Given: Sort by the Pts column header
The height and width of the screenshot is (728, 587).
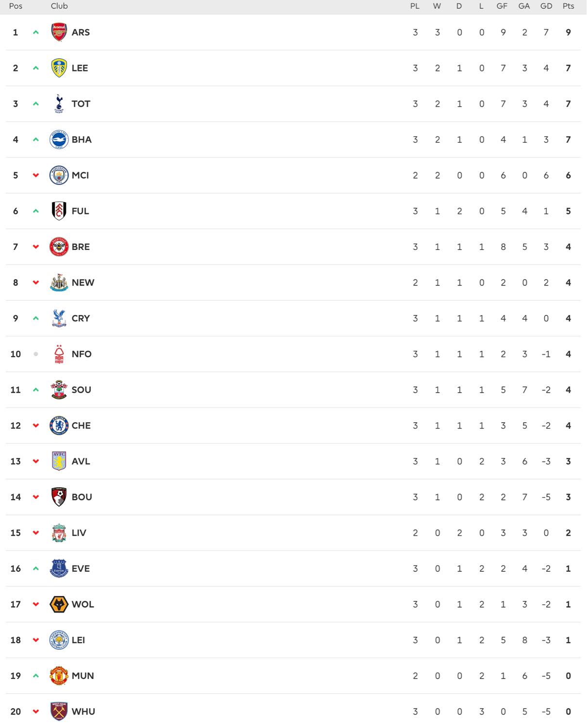Looking at the screenshot, I should click(568, 6).
